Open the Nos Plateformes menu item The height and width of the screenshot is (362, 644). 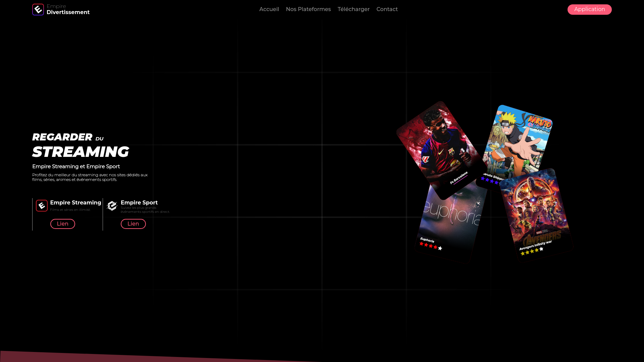[308, 9]
